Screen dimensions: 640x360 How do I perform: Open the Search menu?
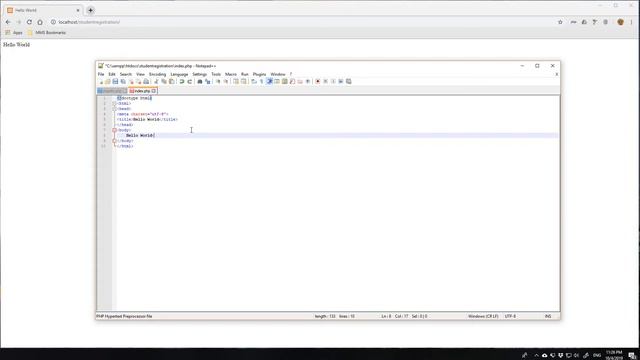pyautogui.click(x=126, y=74)
